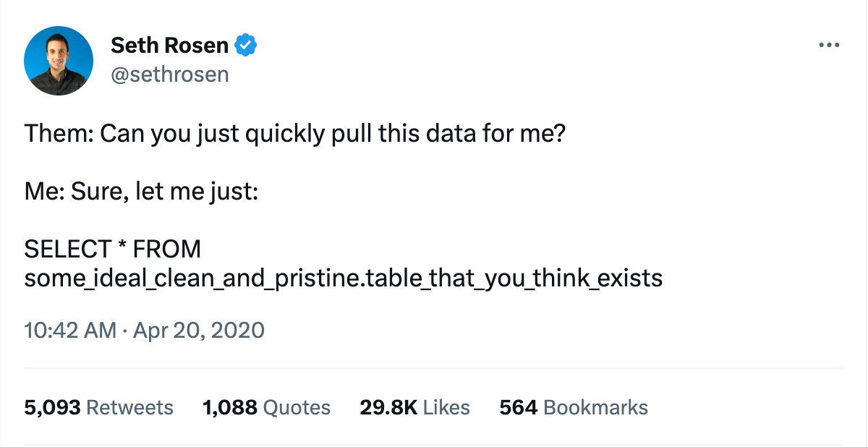Image resolution: width=868 pixels, height=447 pixels.
Task: Click the asterisk in the SQL query
Action: 122,248
